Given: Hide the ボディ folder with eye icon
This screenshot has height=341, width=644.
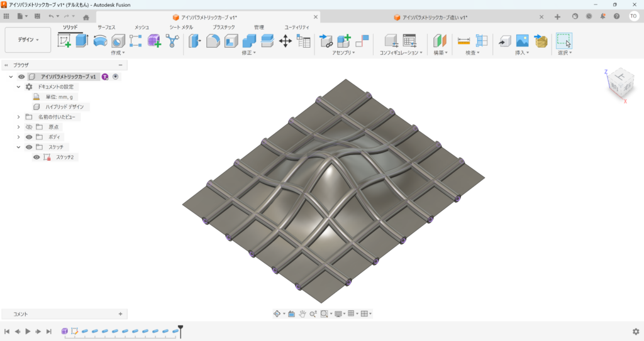Looking at the screenshot, I should (28, 137).
